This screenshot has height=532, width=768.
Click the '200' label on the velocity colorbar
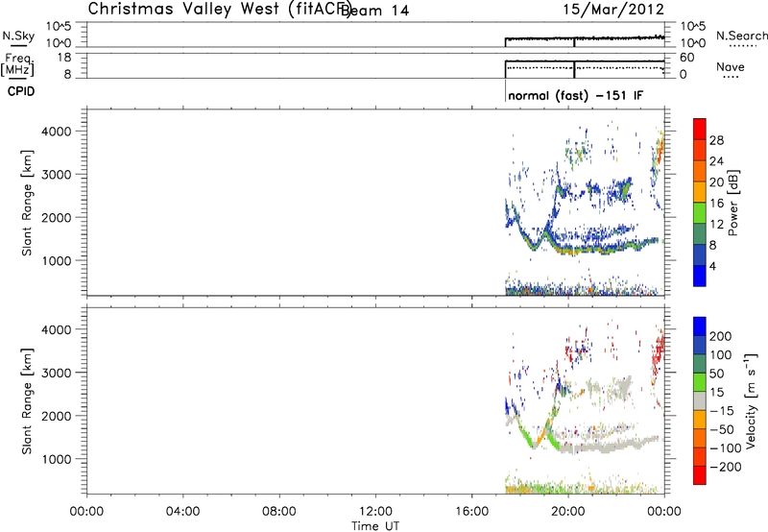(721, 336)
